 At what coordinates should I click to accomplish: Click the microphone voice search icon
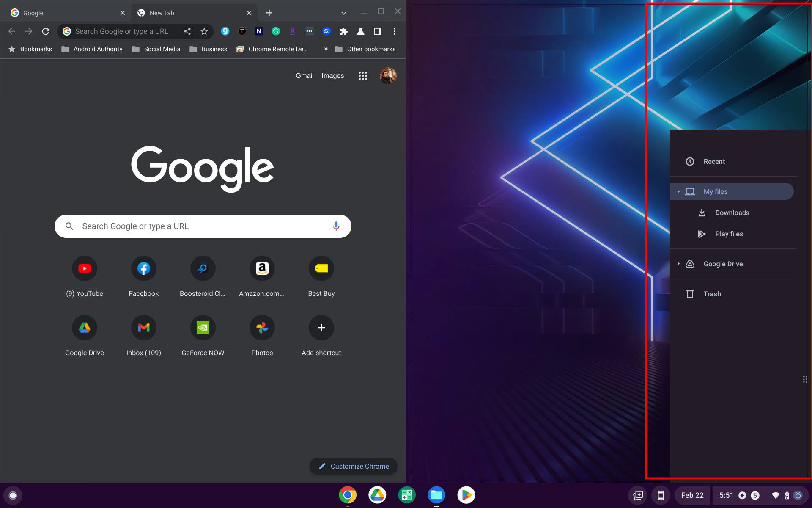pos(336,226)
